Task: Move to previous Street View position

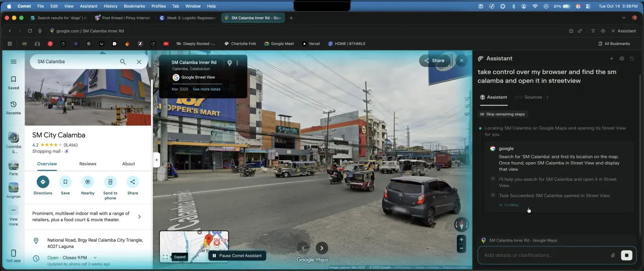Action: [x=303, y=248]
